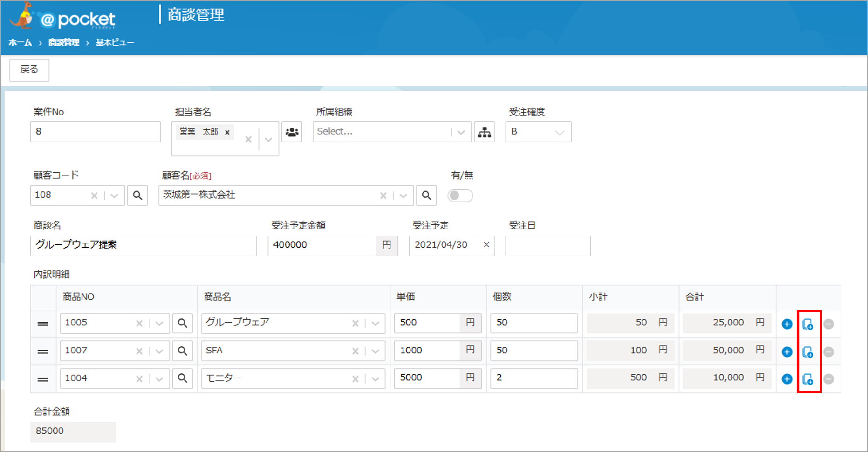The width and height of the screenshot is (868, 452).
Task: Click the 商談名 text field
Action: click(x=144, y=245)
